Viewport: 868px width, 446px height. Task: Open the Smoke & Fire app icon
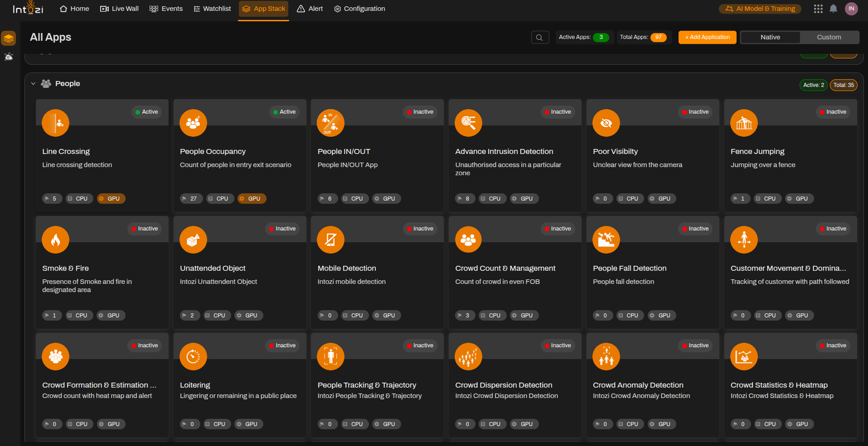pos(55,240)
